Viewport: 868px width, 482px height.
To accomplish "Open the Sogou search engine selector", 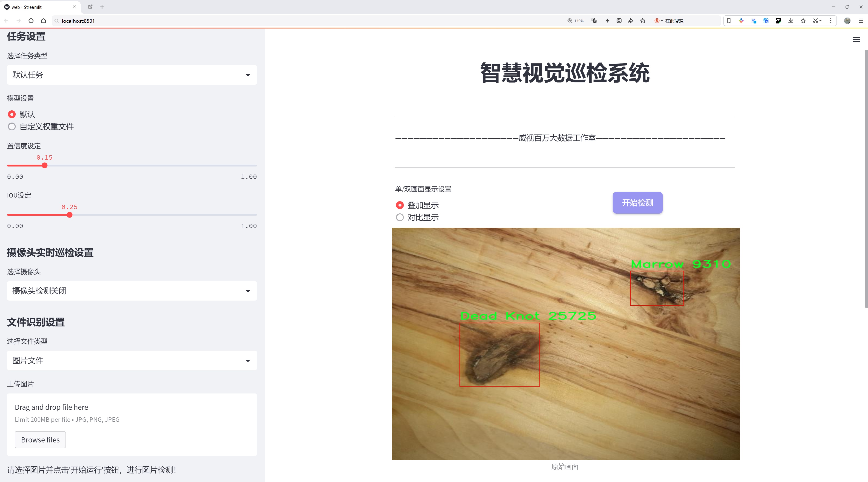I will (x=658, y=21).
